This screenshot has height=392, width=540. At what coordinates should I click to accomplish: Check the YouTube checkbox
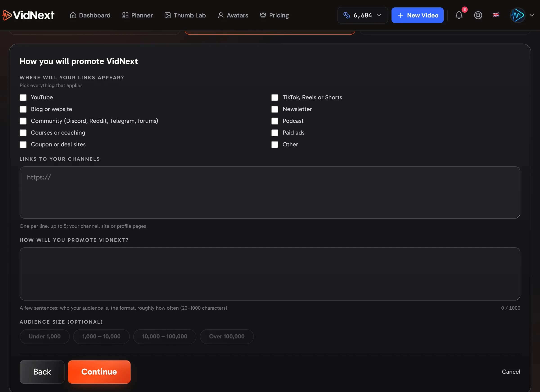[x=23, y=97]
